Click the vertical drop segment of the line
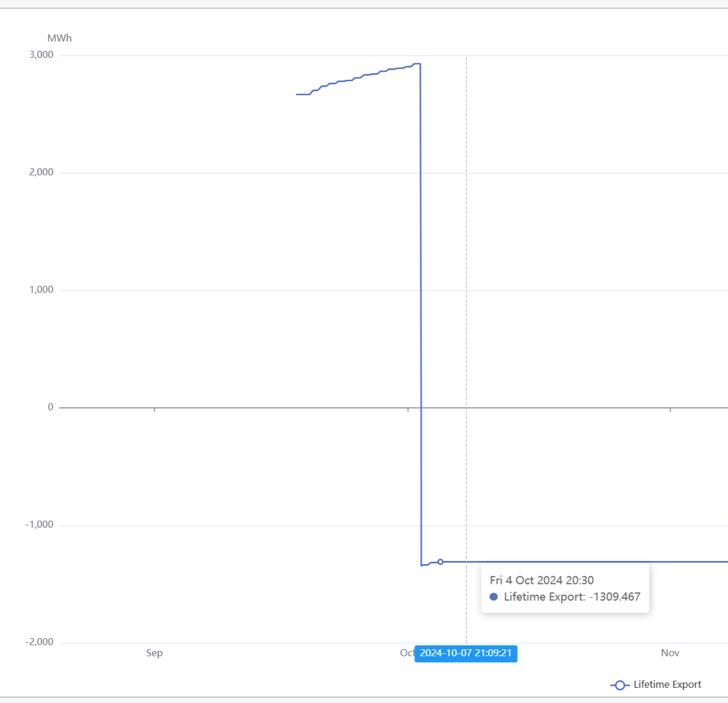The image size is (728, 703). pyautogui.click(x=420, y=292)
